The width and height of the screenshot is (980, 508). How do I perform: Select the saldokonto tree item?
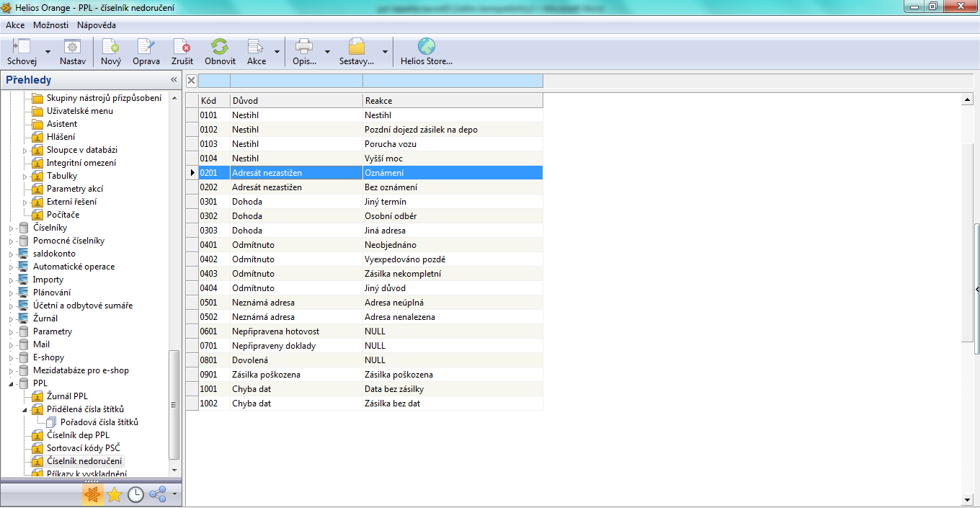click(x=54, y=254)
